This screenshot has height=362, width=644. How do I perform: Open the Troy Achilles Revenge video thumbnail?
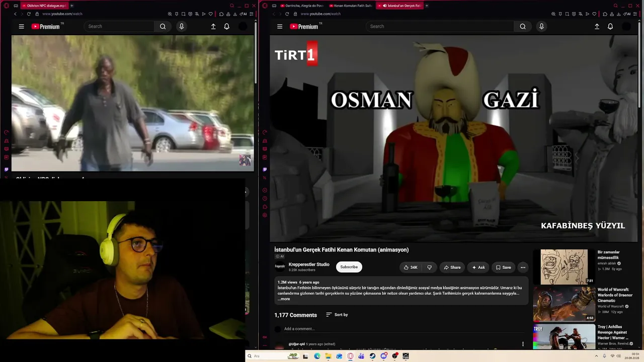coord(564,337)
